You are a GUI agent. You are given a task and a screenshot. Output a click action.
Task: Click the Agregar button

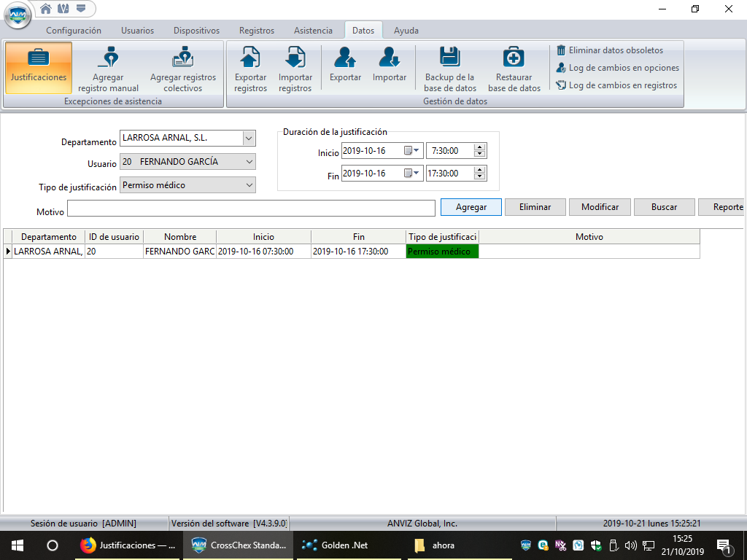coord(471,207)
